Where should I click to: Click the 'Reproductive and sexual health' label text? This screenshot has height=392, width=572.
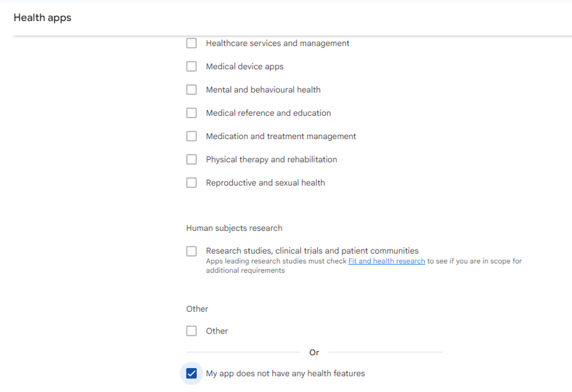[265, 183]
